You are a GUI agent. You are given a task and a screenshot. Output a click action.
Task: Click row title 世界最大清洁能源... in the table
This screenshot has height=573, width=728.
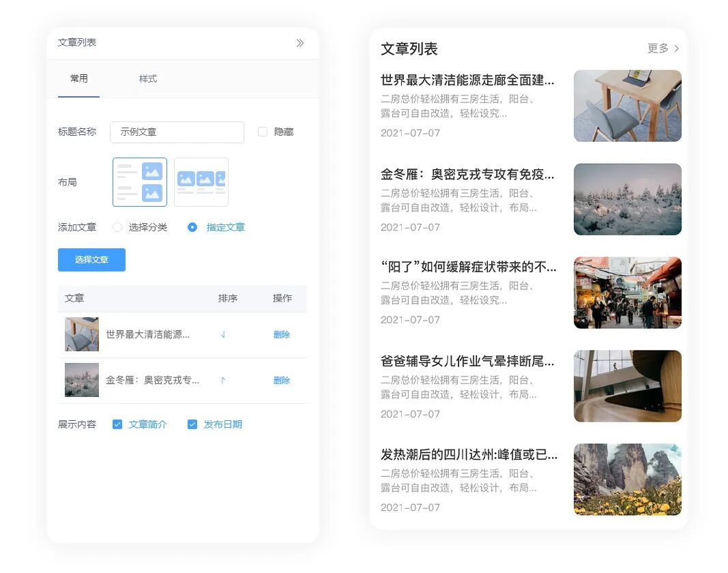click(x=147, y=334)
